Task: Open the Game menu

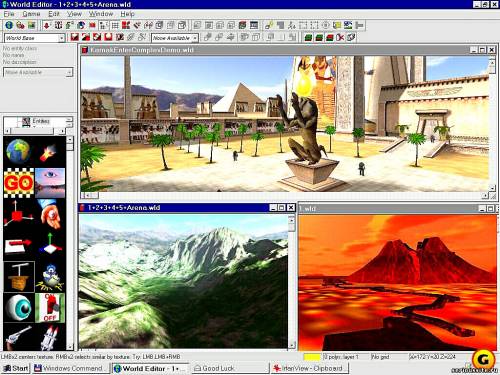Action: coord(31,14)
